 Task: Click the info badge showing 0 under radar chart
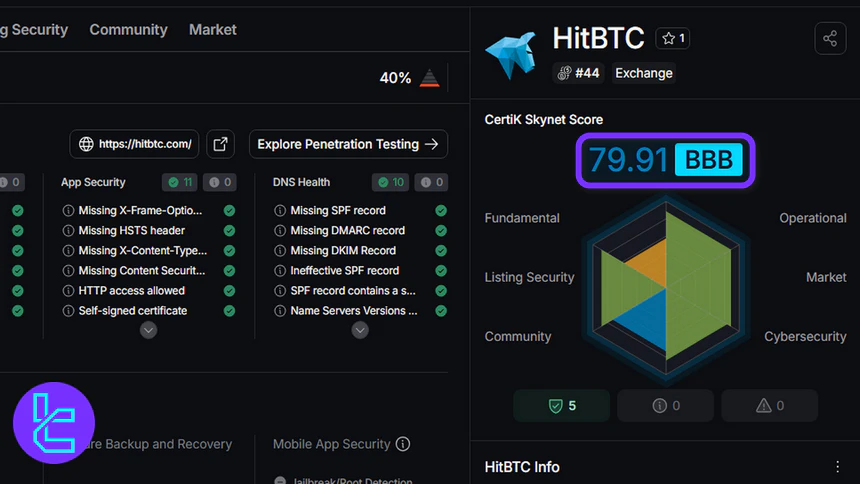click(666, 406)
